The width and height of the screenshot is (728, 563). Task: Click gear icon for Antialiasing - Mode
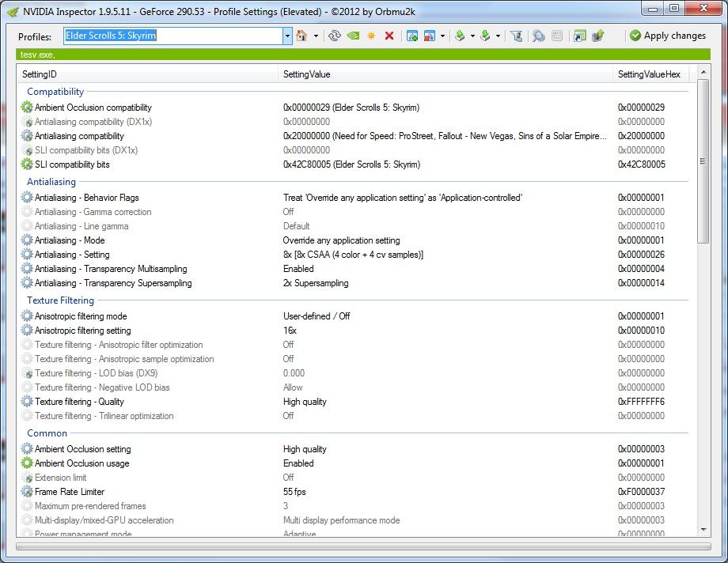pyautogui.click(x=27, y=240)
